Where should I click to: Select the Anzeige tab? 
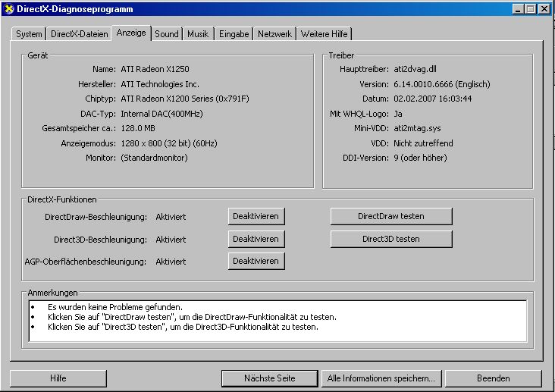coord(131,33)
